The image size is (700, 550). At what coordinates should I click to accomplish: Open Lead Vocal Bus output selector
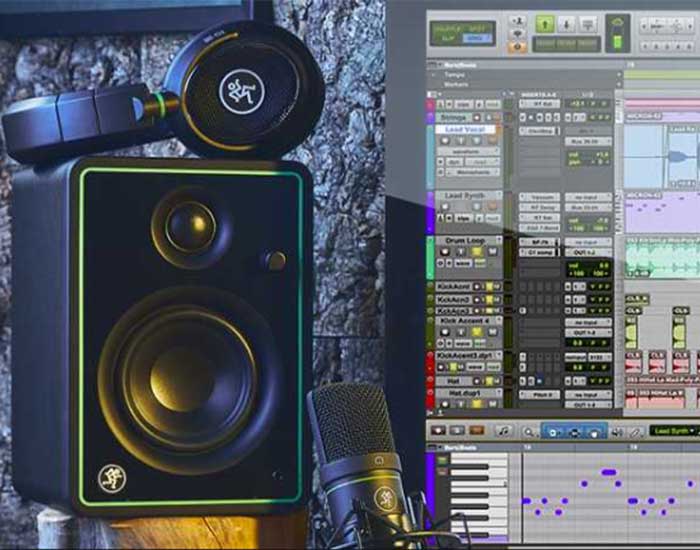pyautogui.click(x=588, y=142)
